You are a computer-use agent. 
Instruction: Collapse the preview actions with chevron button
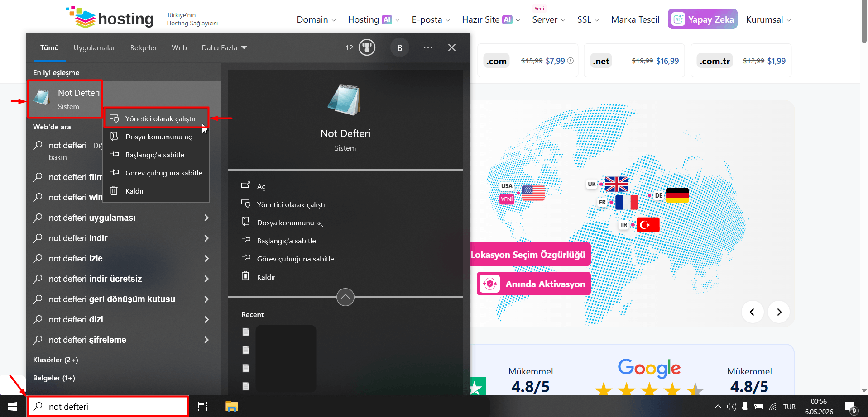pyautogui.click(x=345, y=297)
